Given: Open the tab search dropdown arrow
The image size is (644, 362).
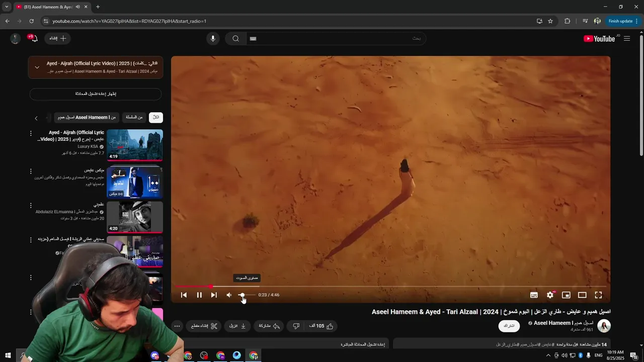Looking at the screenshot, I should pos(7,7).
